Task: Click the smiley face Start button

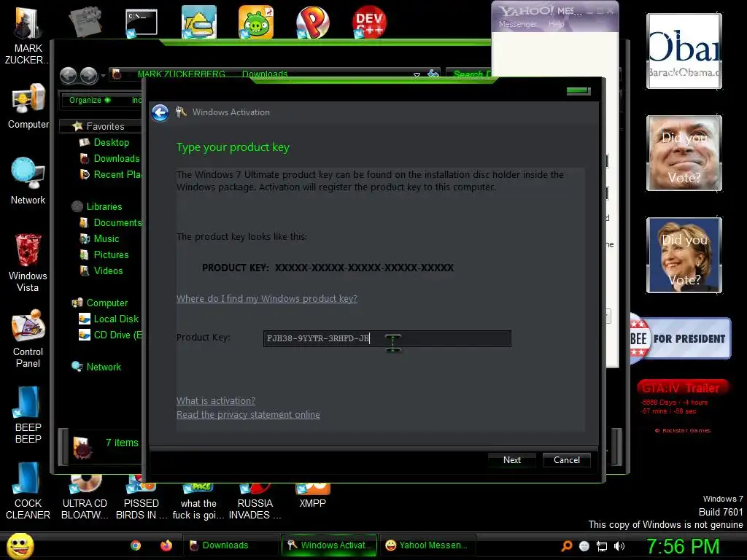Action: click(x=20, y=545)
